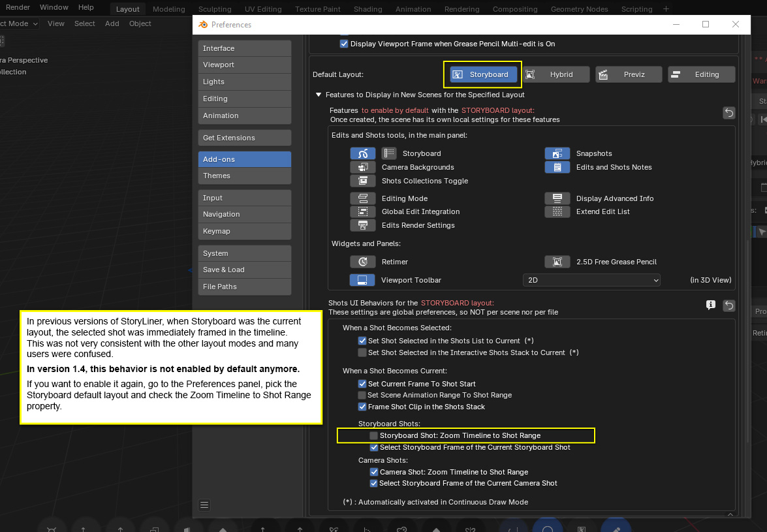Enable the Extend Edit List icon
The width and height of the screenshot is (767, 532).
557,211
